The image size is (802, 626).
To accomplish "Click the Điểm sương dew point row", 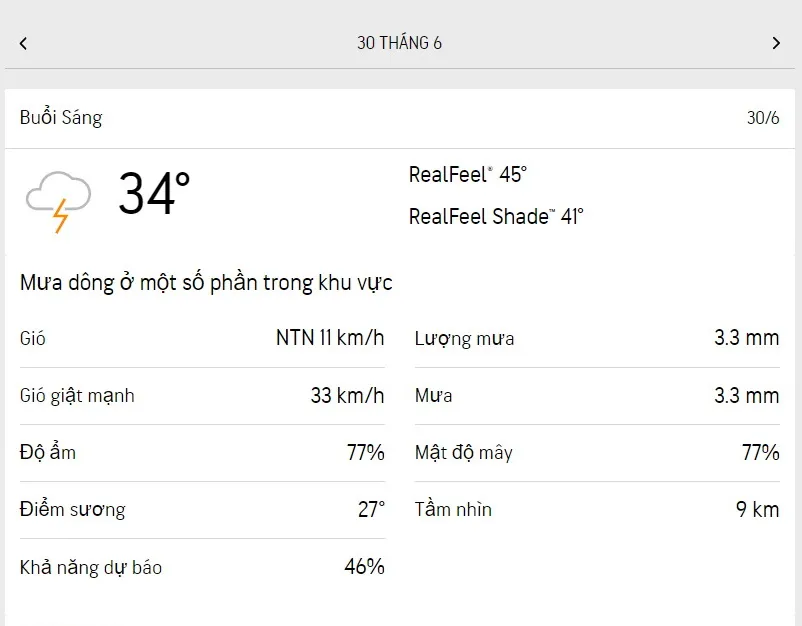I will coord(202,509).
